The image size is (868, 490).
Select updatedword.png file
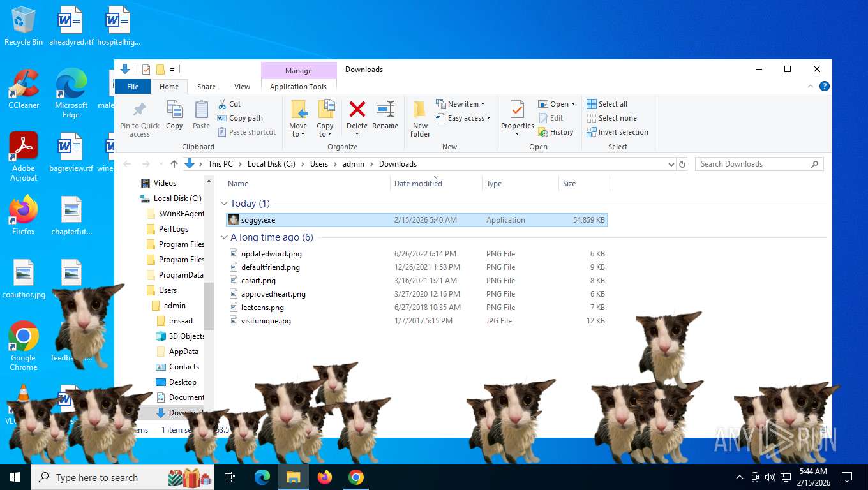417,254
